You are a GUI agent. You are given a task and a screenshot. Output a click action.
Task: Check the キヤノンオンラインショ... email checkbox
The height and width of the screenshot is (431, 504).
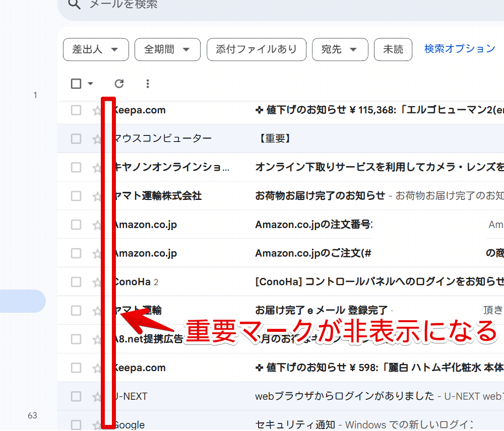[76, 167]
